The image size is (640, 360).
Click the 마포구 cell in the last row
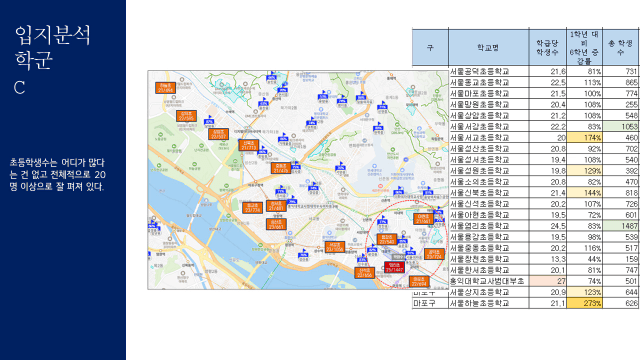[430, 303]
